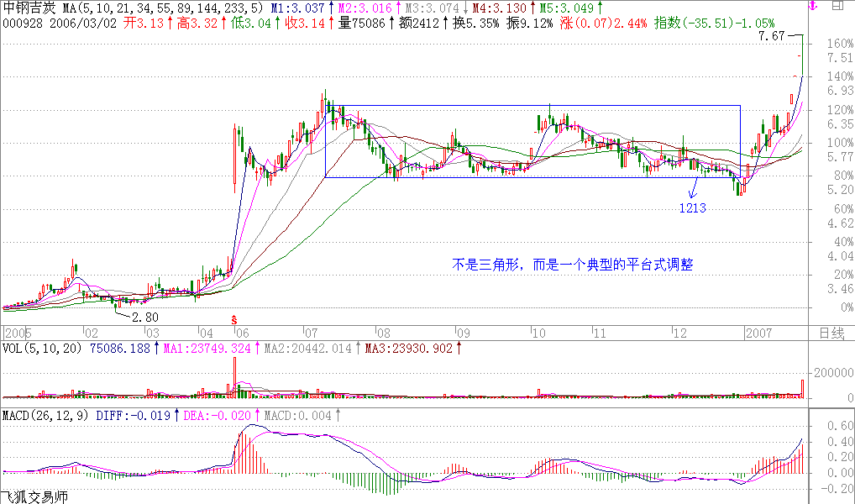
Task: Click the magenta anchor icon at top right
Action: (813, 6)
